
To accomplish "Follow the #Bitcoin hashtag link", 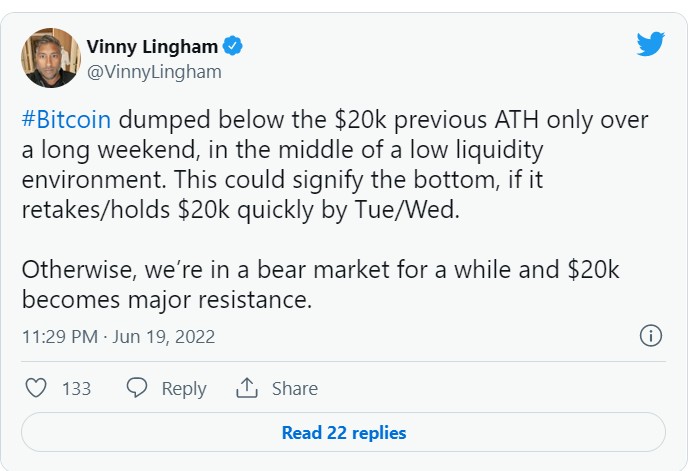I will point(66,120).
